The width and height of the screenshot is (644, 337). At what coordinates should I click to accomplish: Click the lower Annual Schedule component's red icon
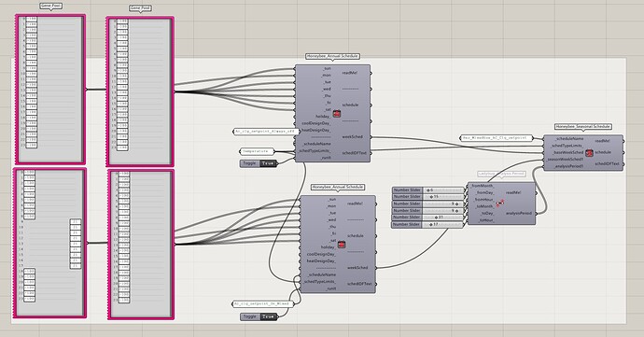[342, 245]
